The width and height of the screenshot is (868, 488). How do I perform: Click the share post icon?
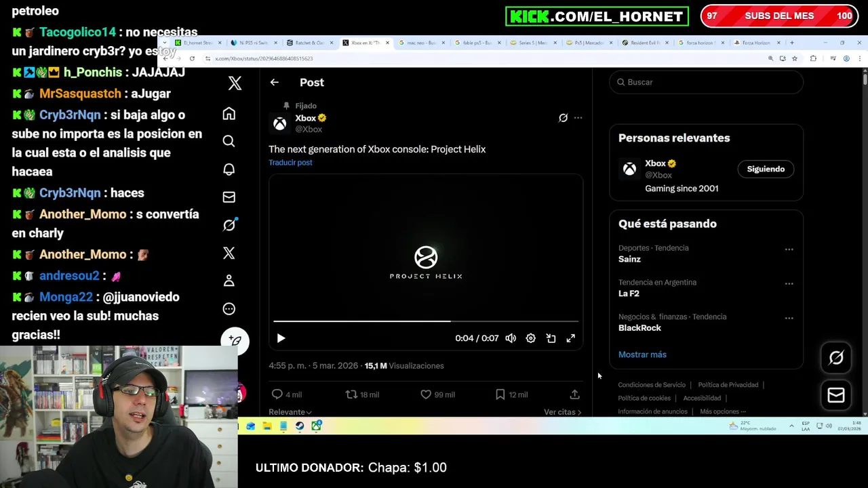pyautogui.click(x=574, y=394)
